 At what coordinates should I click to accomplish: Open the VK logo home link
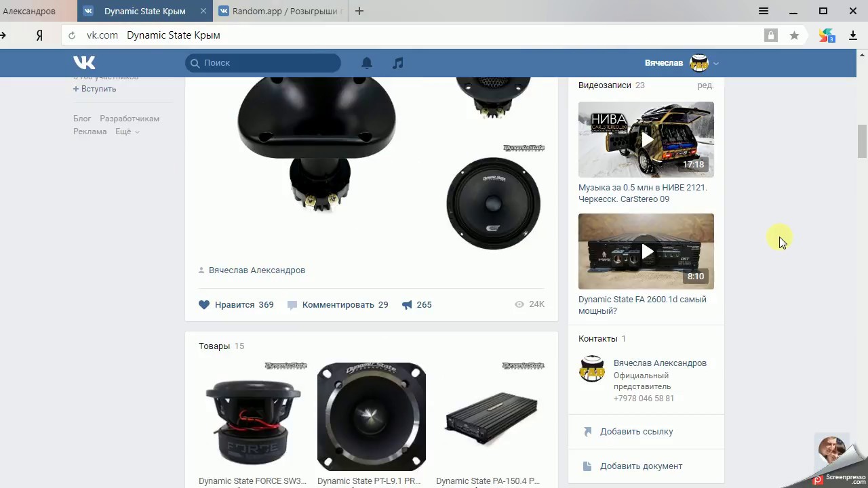[x=84, y=62]
